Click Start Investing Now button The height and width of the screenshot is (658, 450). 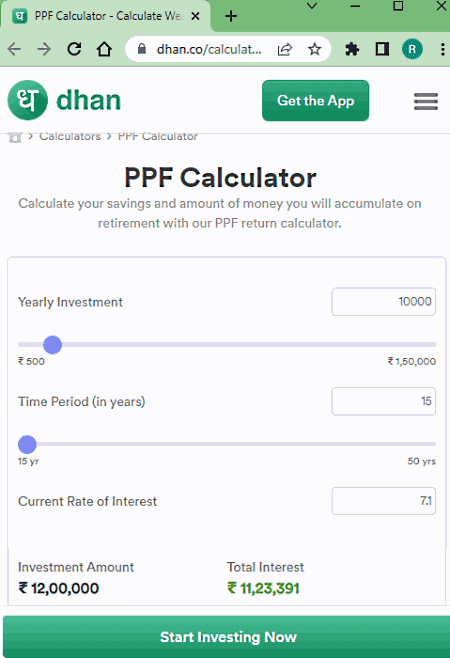click(226, 637)
